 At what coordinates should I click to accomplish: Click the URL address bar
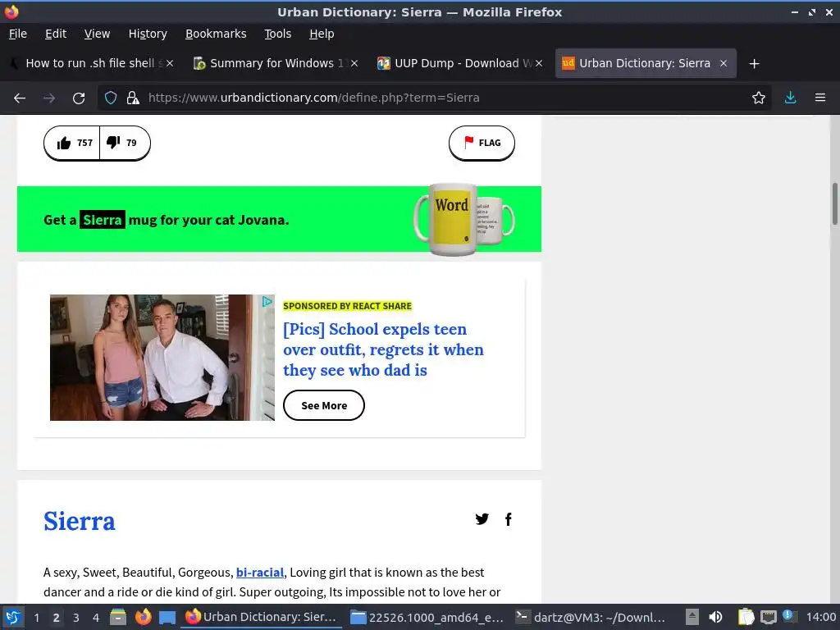tap(434, 98)
